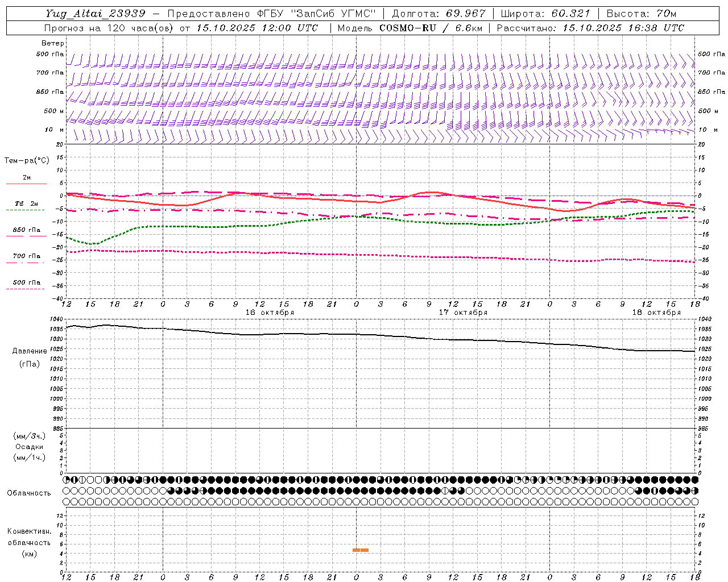The height and width of the screenshot is (582, 728).
Task: Click the Широта: 60.321 value
Action: [x=545, y=14]
